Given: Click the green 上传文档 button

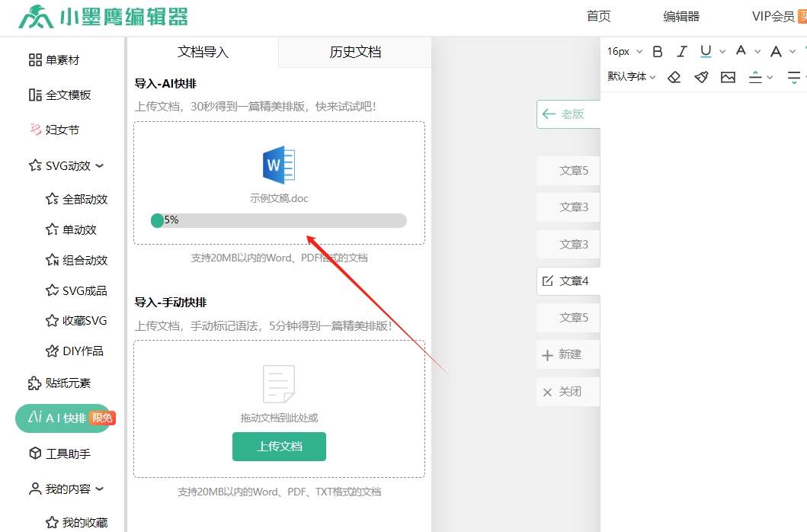Looking at the screenshot, I should point(279,447).
